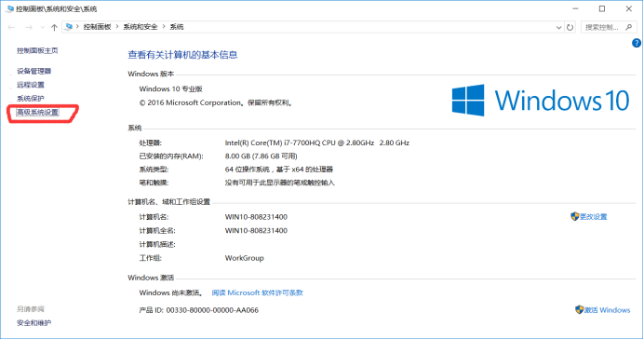
Task: Click the shield icon beside 更改设置
Action: coord(574,216)
